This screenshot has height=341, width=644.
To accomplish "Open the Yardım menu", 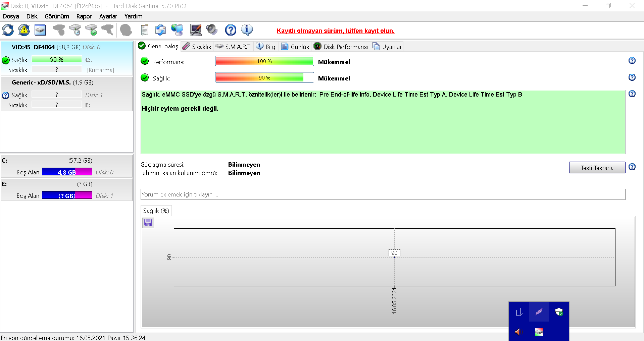I will (133, 16).
